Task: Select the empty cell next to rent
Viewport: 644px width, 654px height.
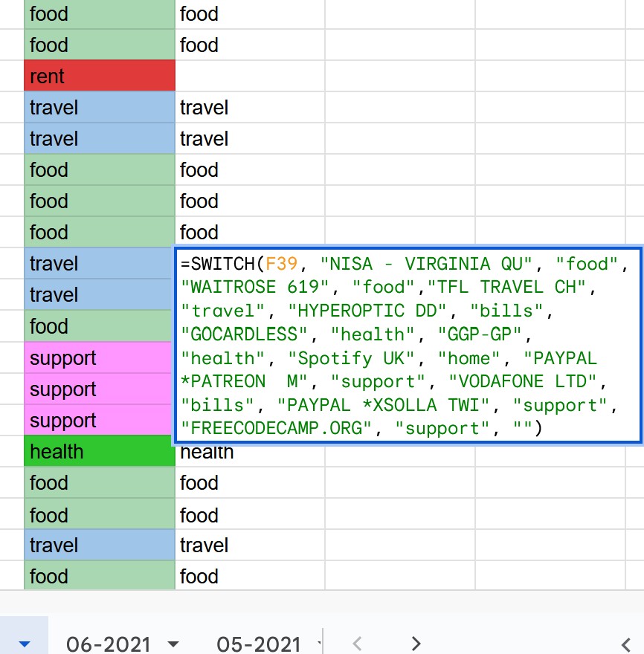Action: coord(250,76)
